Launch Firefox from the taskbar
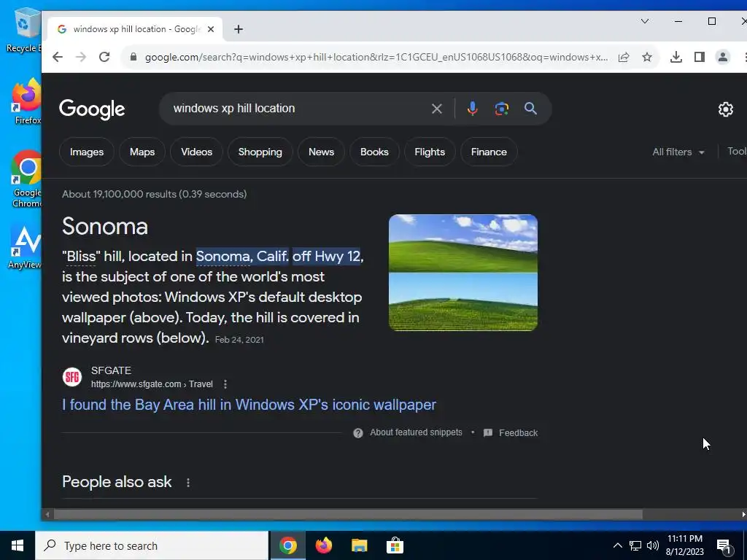 [323, 545]
